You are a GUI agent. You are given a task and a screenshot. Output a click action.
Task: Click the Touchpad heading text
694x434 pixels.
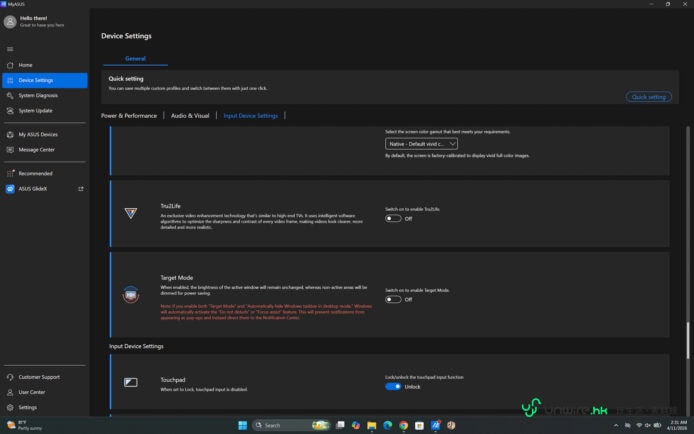tap(173, 380)
